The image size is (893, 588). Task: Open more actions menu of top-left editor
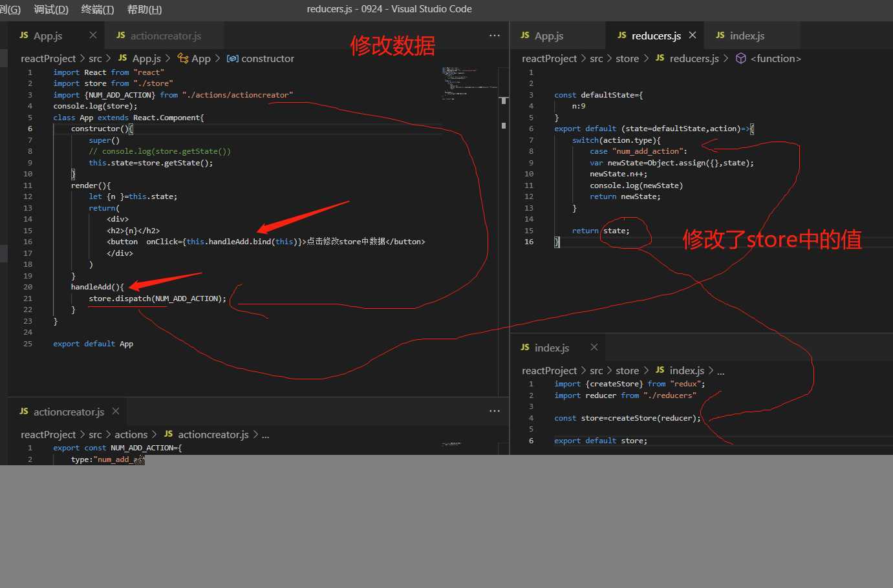(x=495, y=36)
